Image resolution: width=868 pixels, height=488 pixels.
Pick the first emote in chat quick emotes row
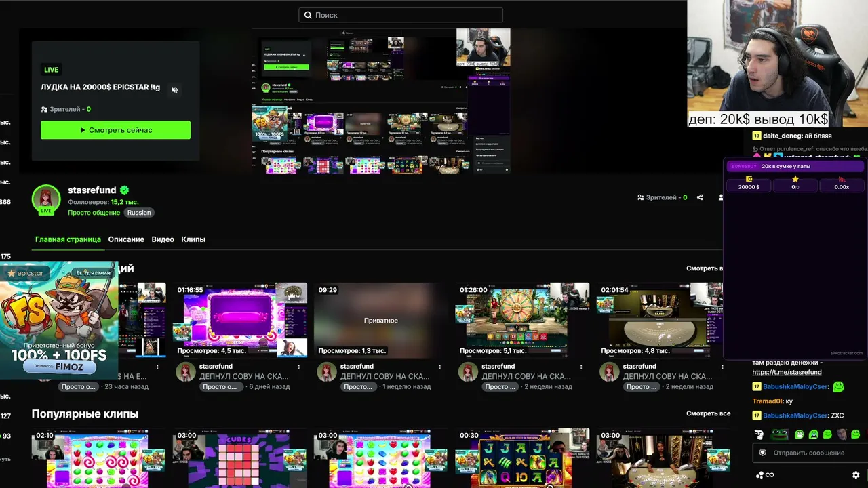click(x=759, y=434)
